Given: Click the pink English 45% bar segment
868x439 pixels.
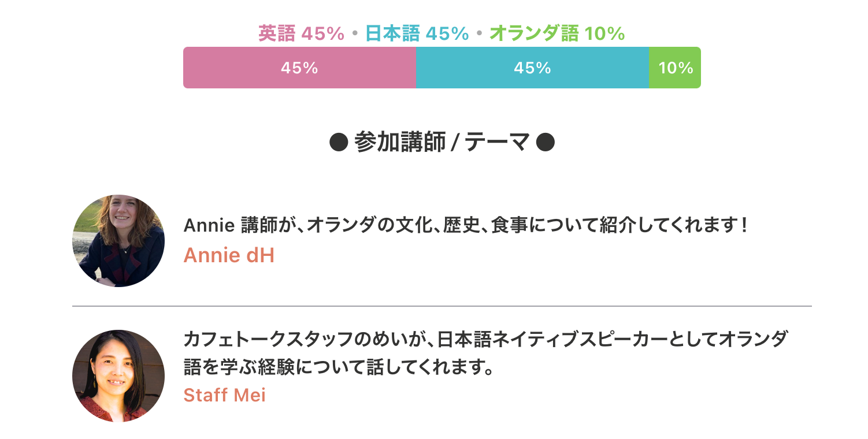Looking at the screenshot, I should click(299, 68).
